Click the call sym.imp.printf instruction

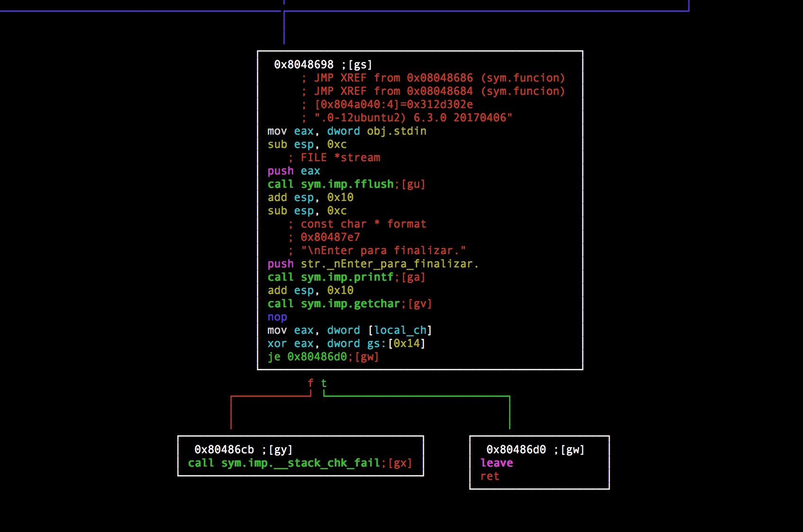click(330, 277)
